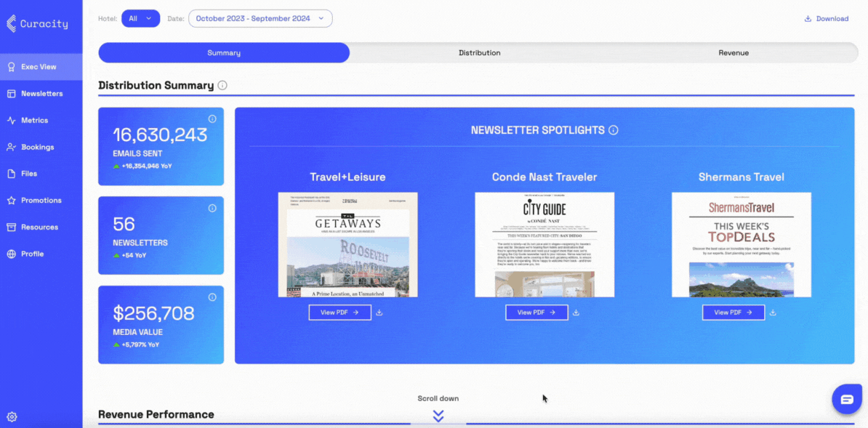Open Conde Nast Traveler newsletter thumbnail
This screenshot has height=428, width=868.
click(x=544, y=244)
